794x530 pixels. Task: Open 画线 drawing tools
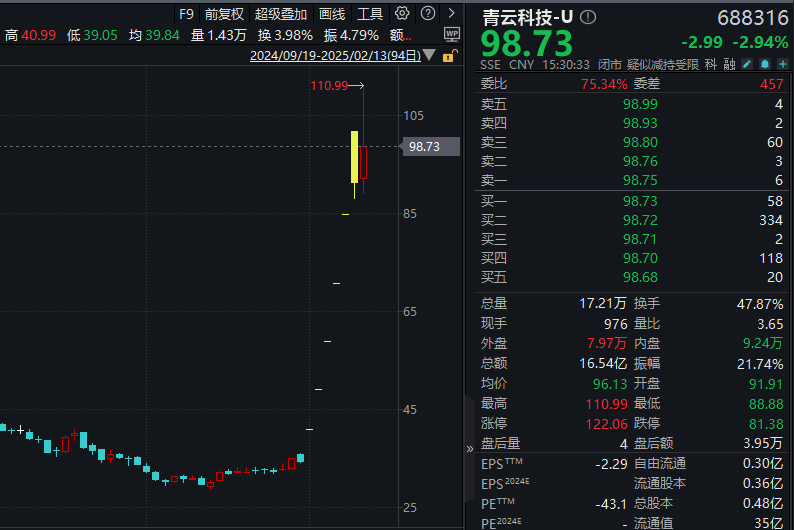point(332,14)
